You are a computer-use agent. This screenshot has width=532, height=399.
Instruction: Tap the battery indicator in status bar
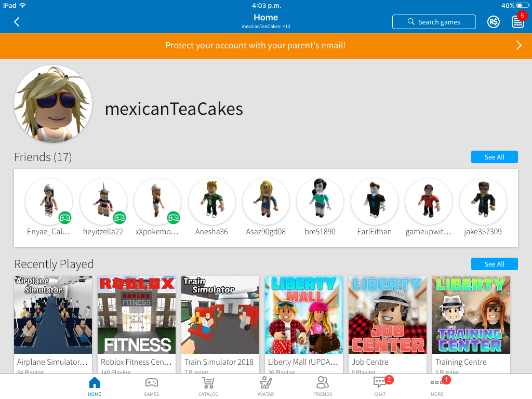click(x=522, y=5)
